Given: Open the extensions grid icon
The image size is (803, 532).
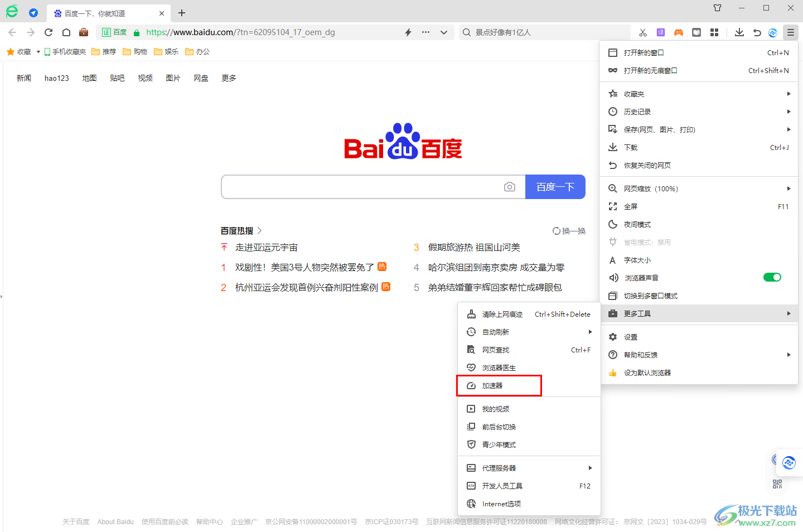Looking at the screenshot, I should pyautogui.click(x=714, y=32).
